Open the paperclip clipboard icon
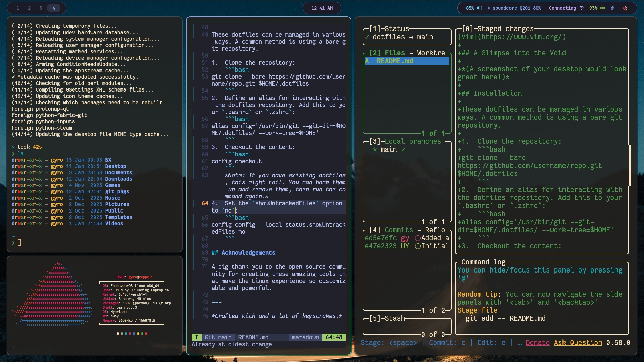The height and width of the screenshot is (362, 644). click(x=613, y=8)
